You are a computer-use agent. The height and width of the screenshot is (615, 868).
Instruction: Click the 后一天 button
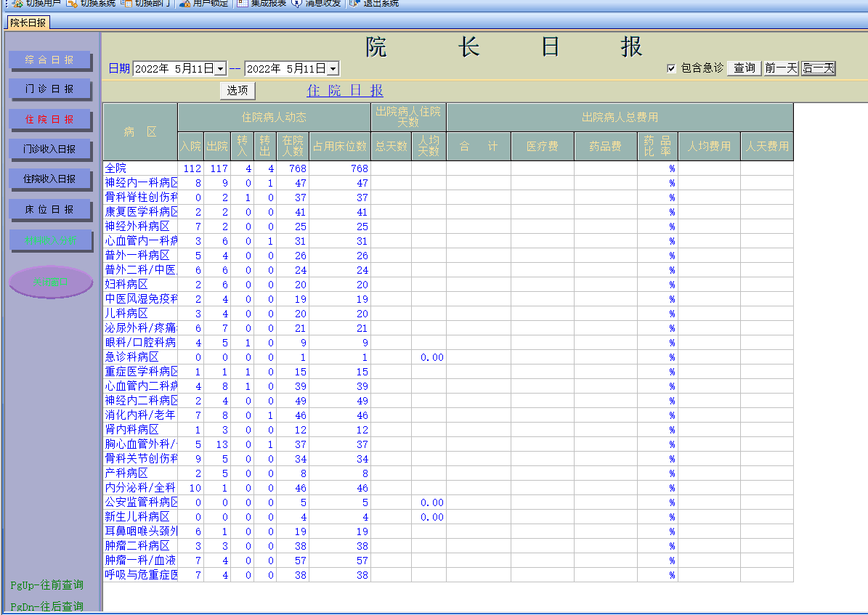[818, 68]
